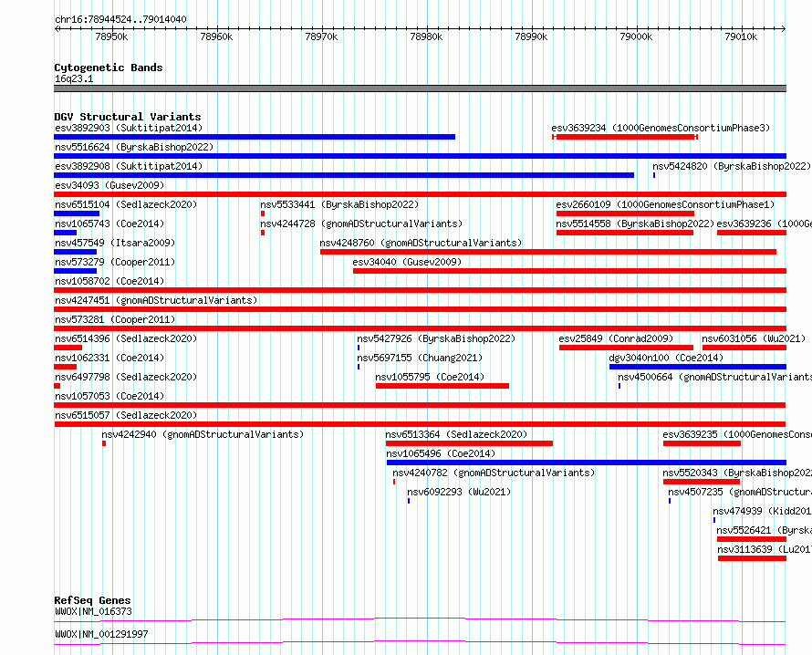812x655 pixels.
Task: Select the nsv6515104 (Sedlazeck2020) variant
Action: (126, 204)
